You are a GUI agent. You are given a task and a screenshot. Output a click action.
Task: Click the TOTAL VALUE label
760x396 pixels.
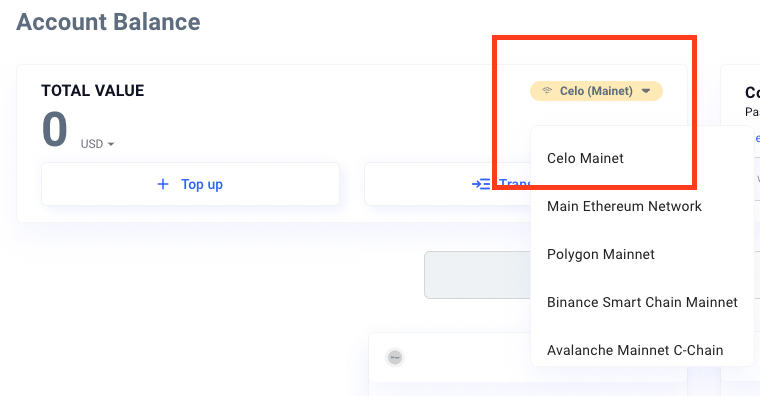(x=93, y=91)
